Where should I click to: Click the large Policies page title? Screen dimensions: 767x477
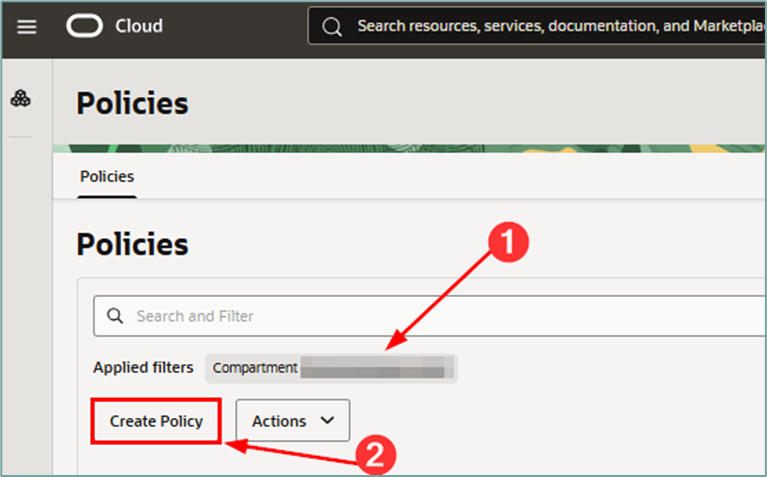pyautogui.click(x=132, y=103)
